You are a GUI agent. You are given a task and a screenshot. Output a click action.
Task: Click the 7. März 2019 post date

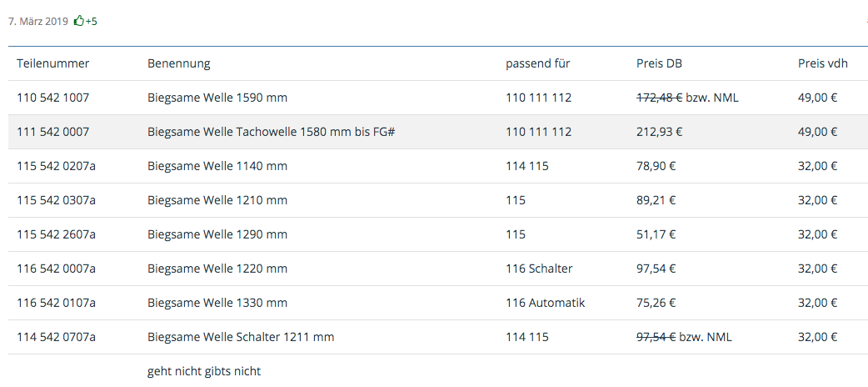(x=38, y=21)
